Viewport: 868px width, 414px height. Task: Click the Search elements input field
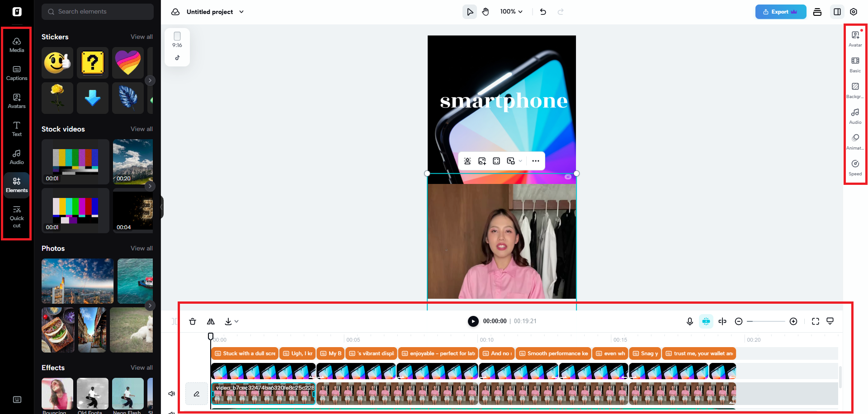tap(97, 11)
